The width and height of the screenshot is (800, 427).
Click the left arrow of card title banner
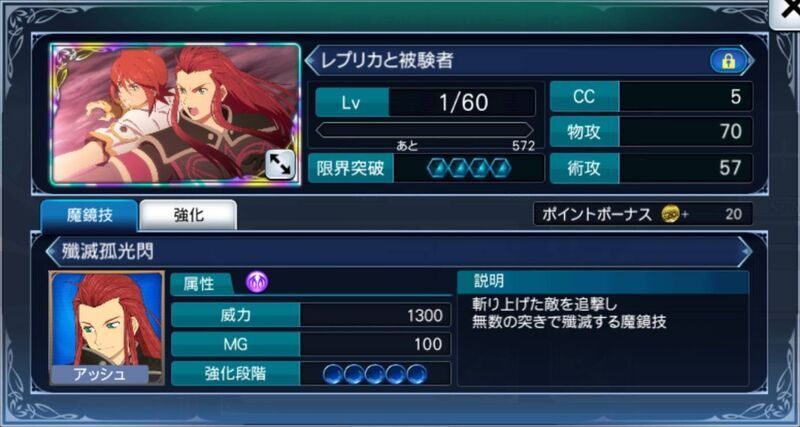pyautogui.click(x=311, y=61)
